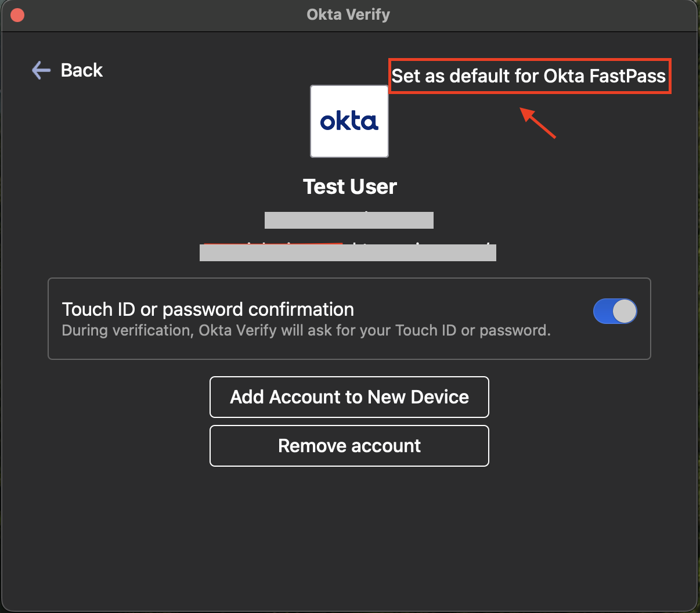
Task: Click the Okta logo image
Action: pos(349,121)
